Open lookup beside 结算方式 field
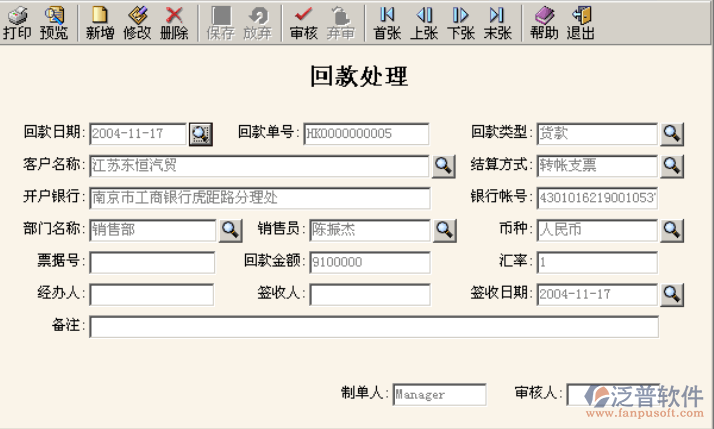The image size is (714, 429). (x=672, y=166)
